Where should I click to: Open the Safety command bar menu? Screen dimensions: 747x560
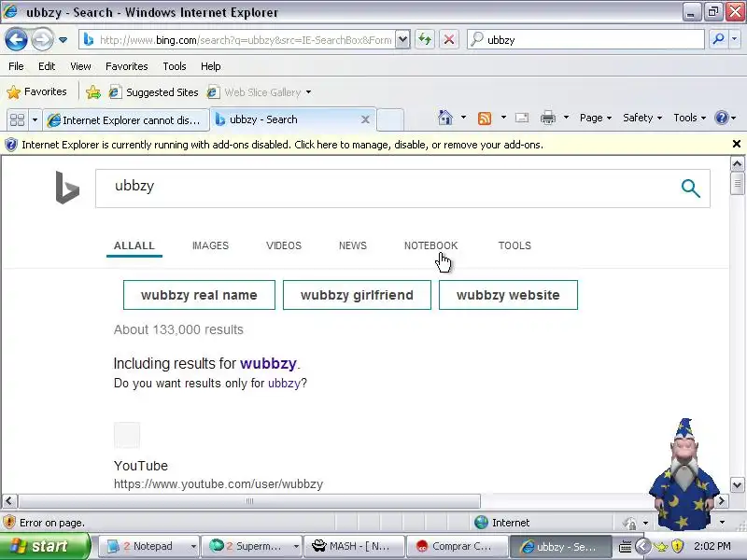click(642, 118)
